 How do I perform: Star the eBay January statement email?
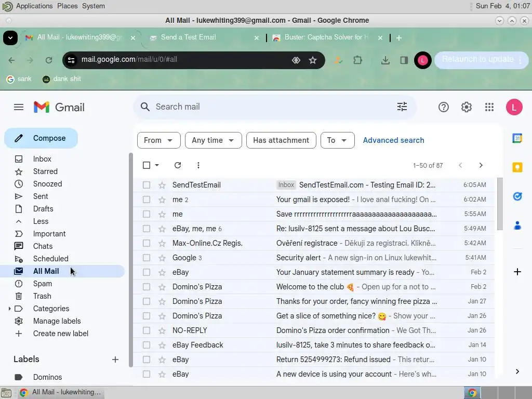click(162, 272)
